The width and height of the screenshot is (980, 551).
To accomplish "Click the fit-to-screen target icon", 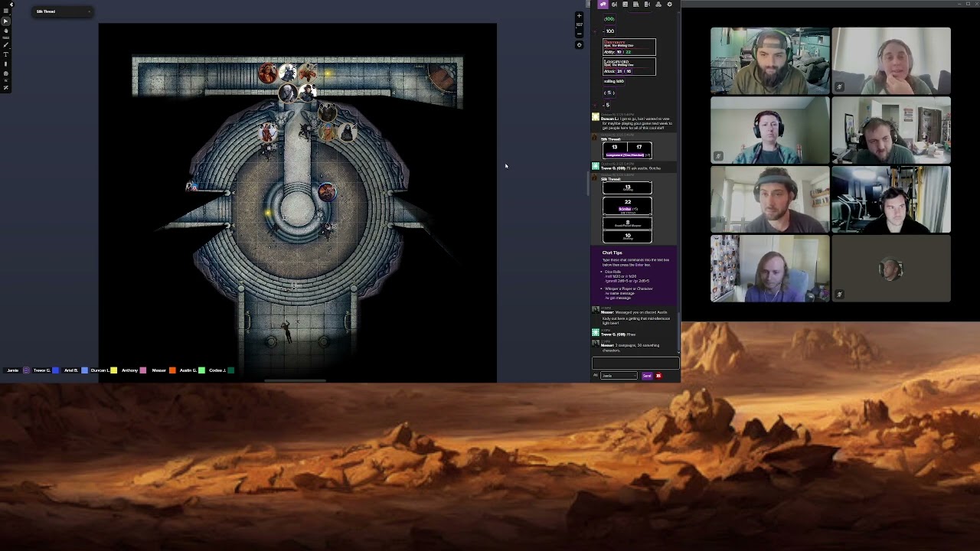I will click(579, 45).
